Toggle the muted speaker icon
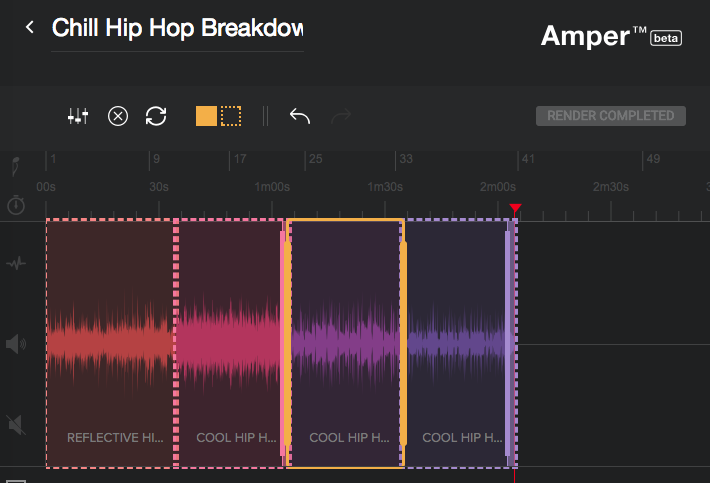 16,425
